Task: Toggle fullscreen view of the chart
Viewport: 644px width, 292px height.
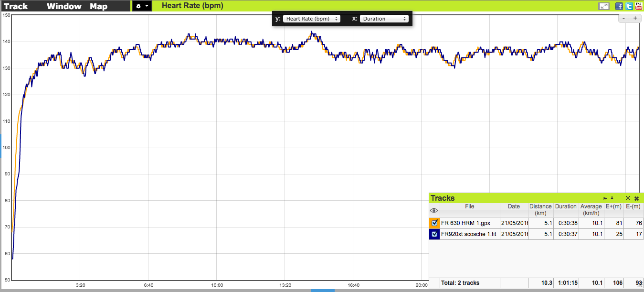Action: click(x=604, y=6)
